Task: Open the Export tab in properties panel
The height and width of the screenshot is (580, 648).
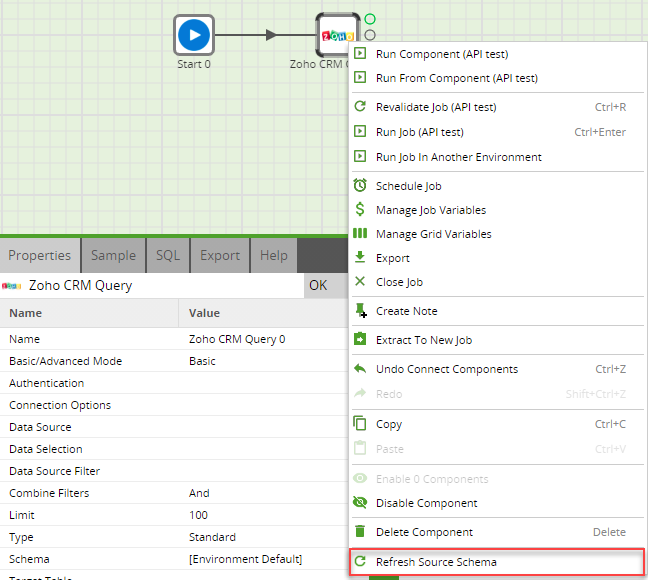Action: click(220, 255)
